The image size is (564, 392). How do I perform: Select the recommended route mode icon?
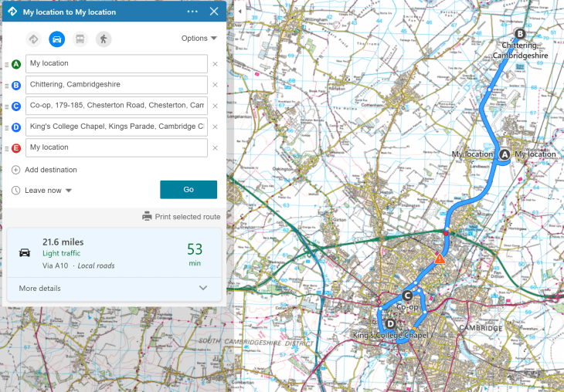click(x=33, y=39)
